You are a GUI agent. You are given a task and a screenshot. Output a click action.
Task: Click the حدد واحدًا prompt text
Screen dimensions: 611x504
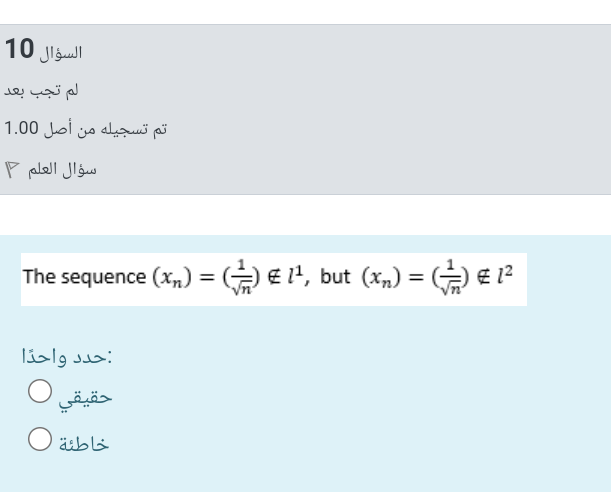click(67, 357)
